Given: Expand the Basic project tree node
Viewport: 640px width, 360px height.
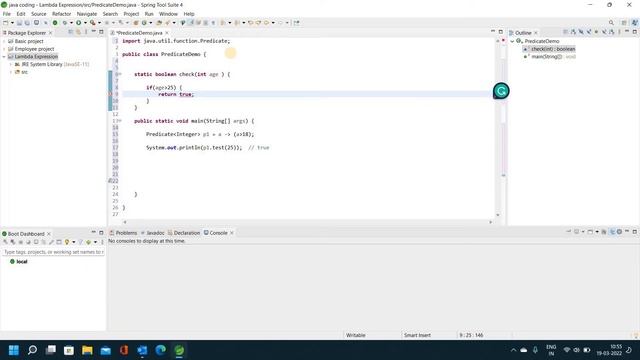Looking at the screenshot, I should [4, 41].
